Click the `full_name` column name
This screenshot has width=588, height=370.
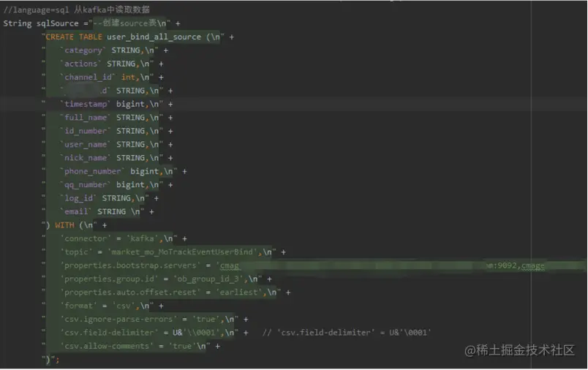pyautogui.click(x=86, y=117)
